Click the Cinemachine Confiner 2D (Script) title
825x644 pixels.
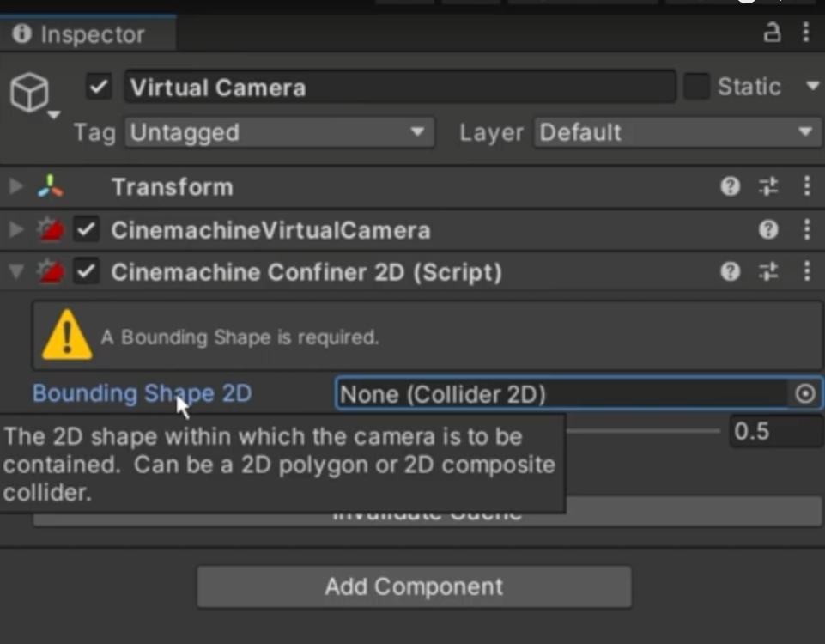(x=306, y=272)
